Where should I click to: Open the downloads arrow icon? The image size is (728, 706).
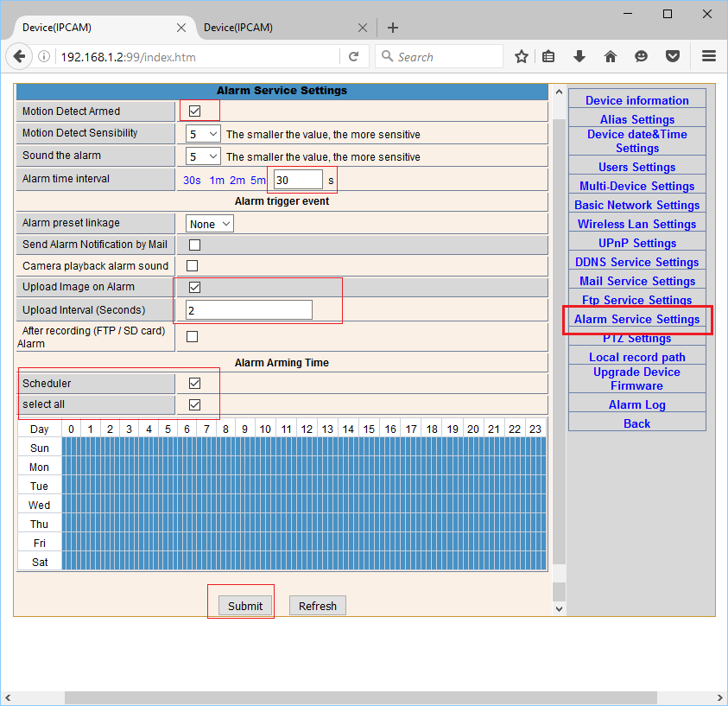(579, 57)
